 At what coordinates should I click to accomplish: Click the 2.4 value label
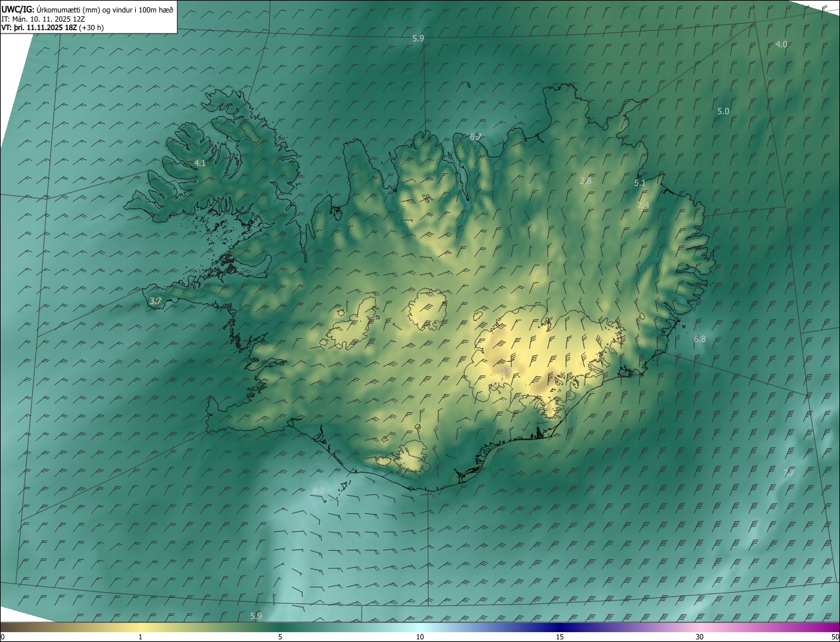click(643, 205)
